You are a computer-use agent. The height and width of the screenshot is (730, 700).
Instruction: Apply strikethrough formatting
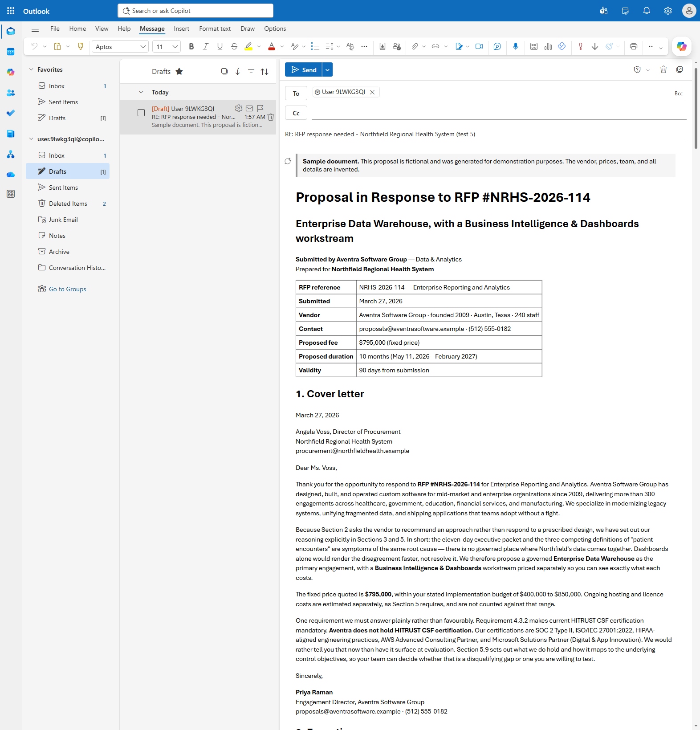pyautogui.click(x=234, y=46)
